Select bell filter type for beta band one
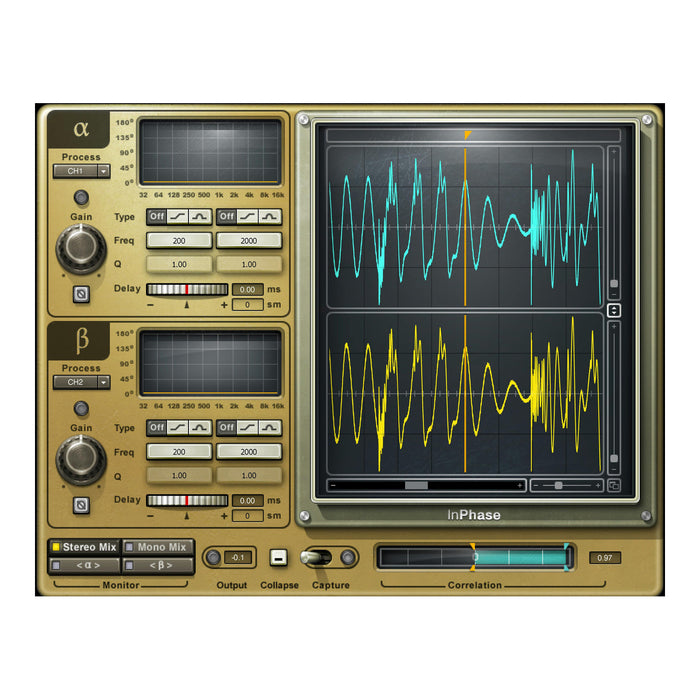 point(200,428)
